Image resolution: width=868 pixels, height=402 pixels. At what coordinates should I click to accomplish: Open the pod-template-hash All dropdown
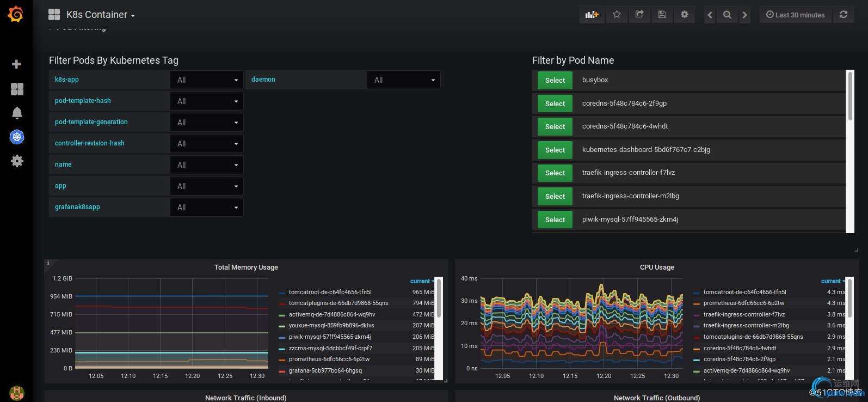click(206, 101)
